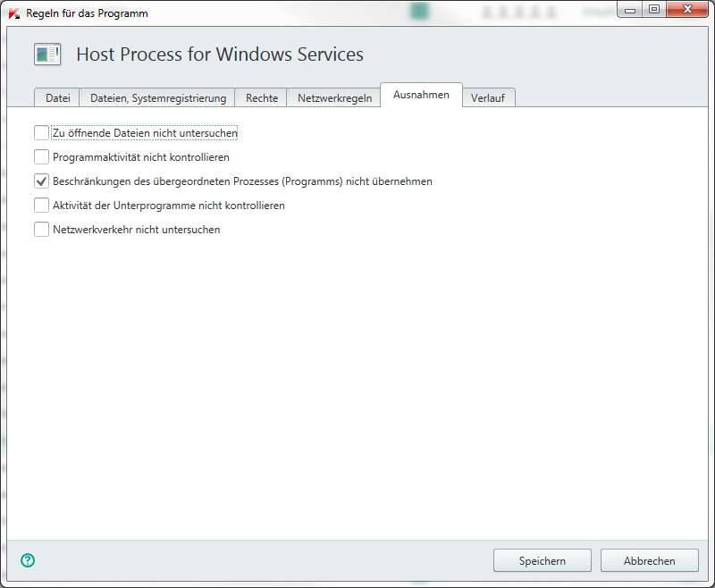Viewport: 715px width, 588px height.
Task: Show the Verlauf tab
Action: click(488, 98)
